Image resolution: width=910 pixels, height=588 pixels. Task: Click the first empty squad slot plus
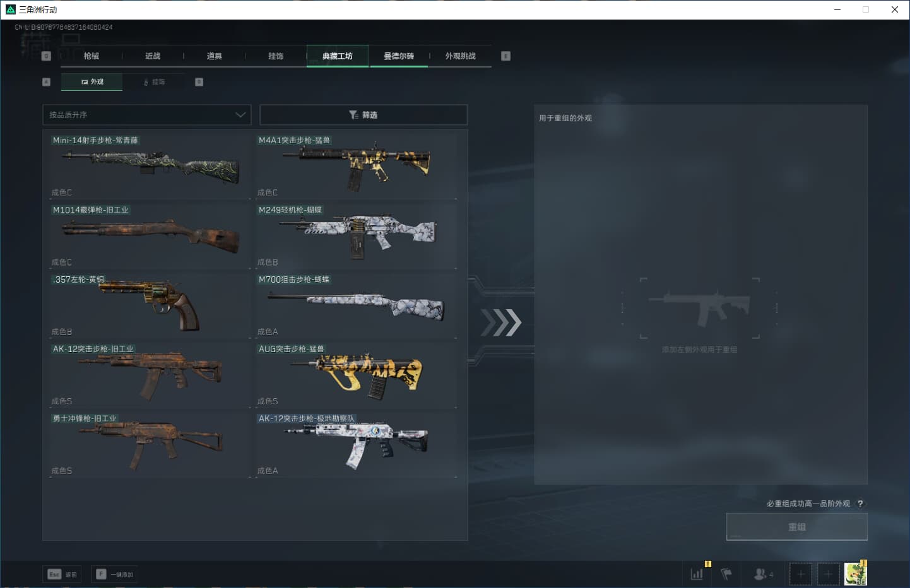pos(801,574)
